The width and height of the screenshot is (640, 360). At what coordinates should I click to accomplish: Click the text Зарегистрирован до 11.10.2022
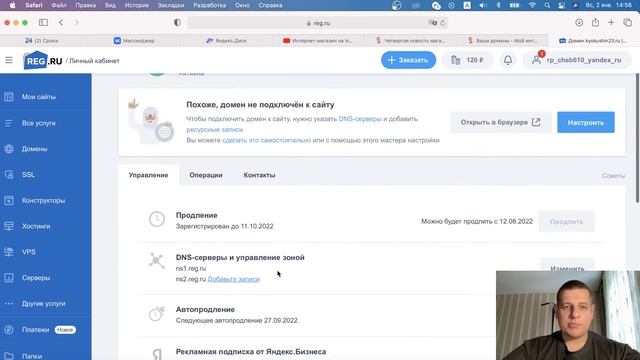coord(224,226)
